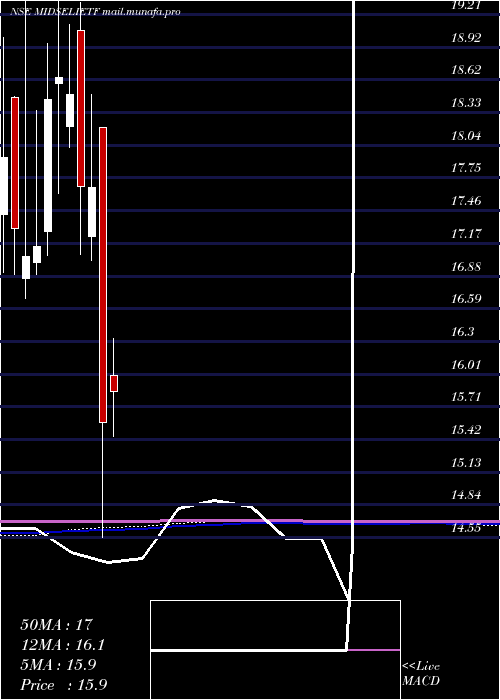This screenshot has width=500, height=700.
Task: Click the 16.88 price axis label
Action: click(x=466, y=267)
